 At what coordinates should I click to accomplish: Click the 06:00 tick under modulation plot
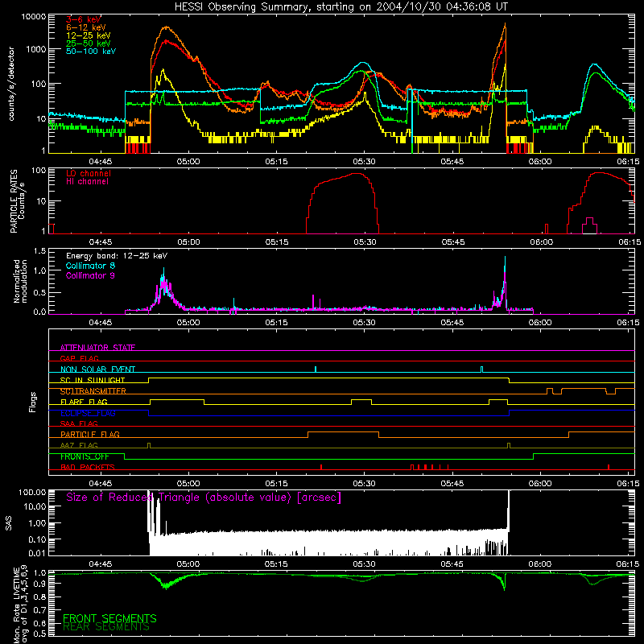click(x=540, y=323)
